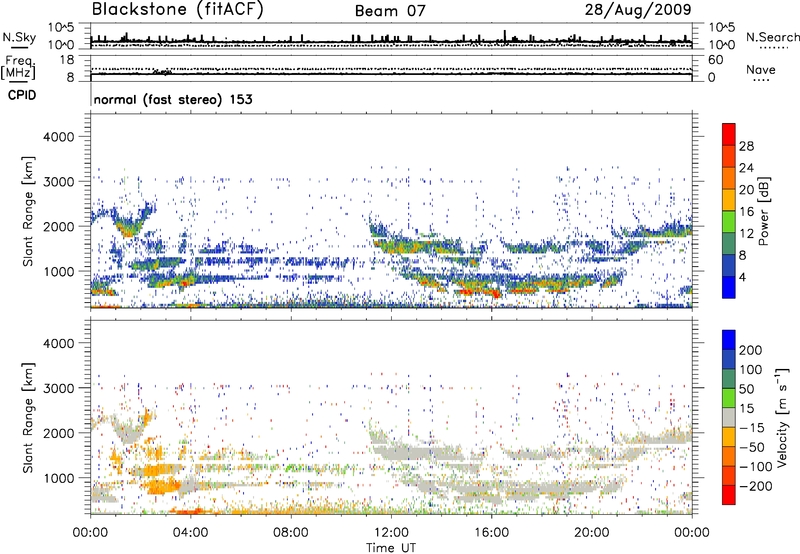Viewport: 800px width, 554px height.
Task: Click the '12:00' time axis tick label
Action: (391, 533)
